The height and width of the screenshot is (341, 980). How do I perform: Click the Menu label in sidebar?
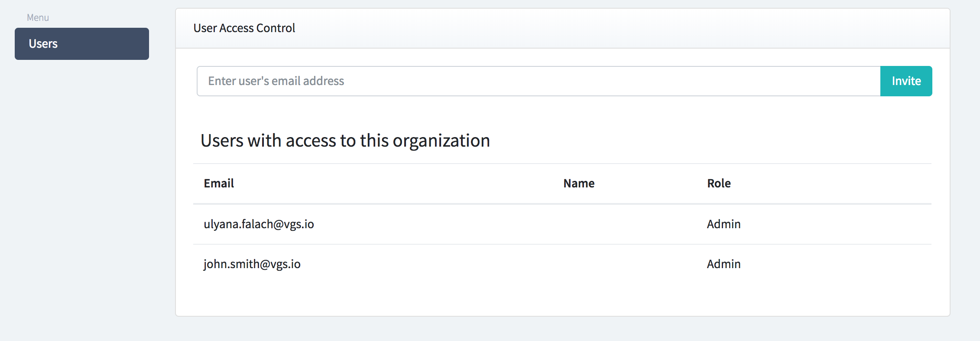coord(38,18)
